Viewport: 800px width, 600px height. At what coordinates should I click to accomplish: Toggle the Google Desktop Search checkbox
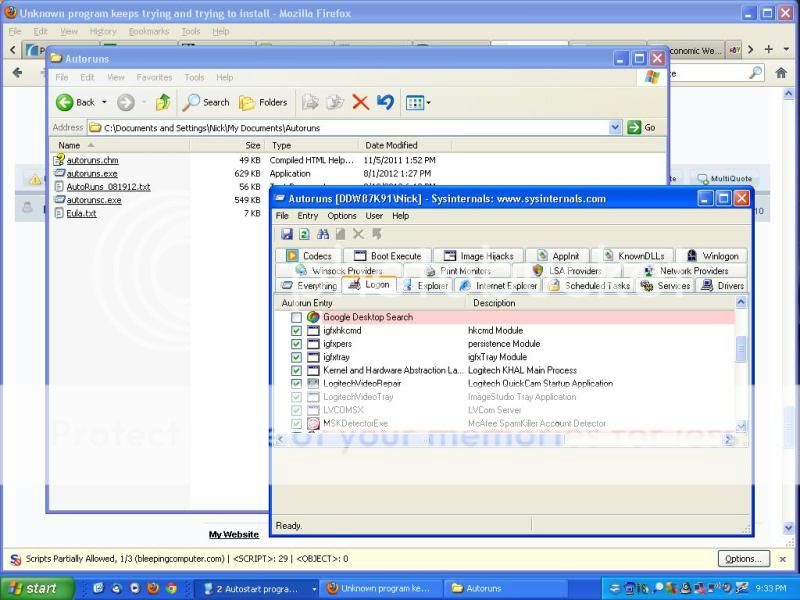(x=296, y=317)
